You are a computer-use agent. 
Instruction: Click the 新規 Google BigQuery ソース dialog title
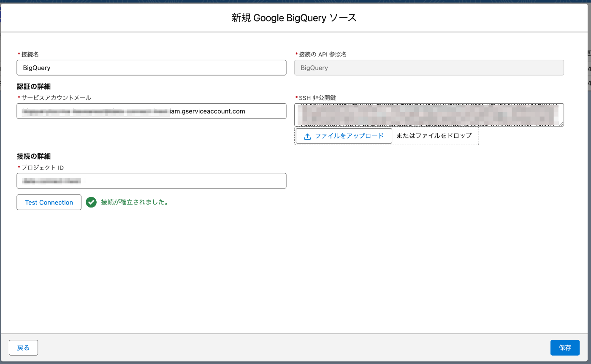coord(294,18)
